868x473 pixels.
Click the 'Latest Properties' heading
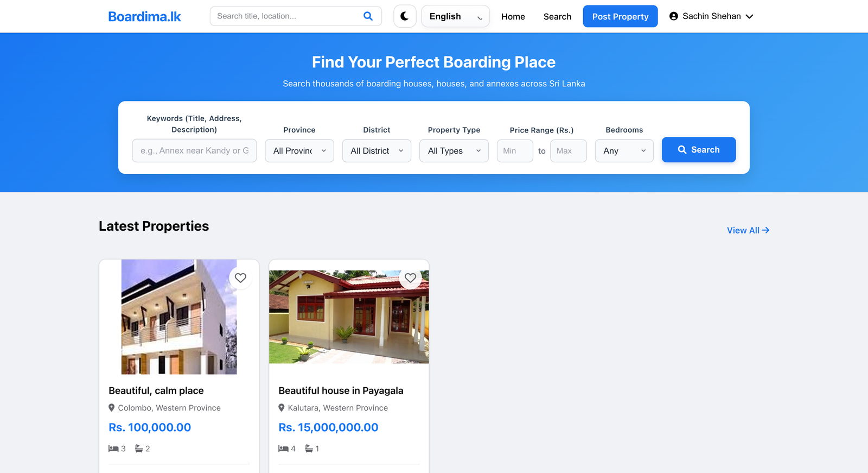154,226
